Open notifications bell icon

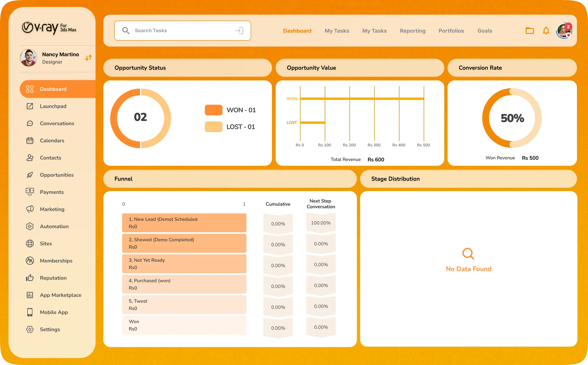(546, 31)
